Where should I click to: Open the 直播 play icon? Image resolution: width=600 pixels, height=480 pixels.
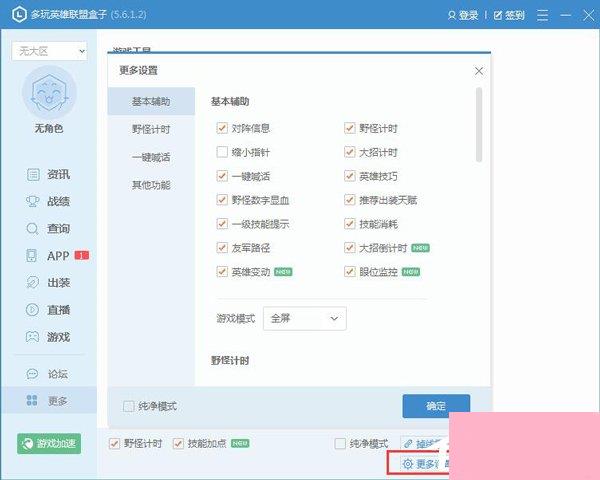click(x=33, y=309)
